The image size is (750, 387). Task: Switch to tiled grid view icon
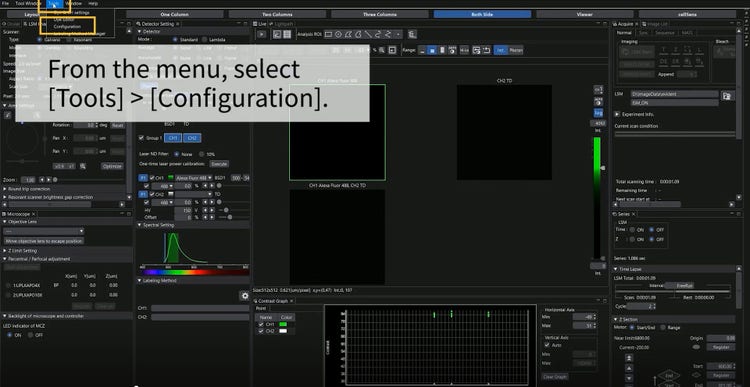pyautogui.click(x=287, y=34)
